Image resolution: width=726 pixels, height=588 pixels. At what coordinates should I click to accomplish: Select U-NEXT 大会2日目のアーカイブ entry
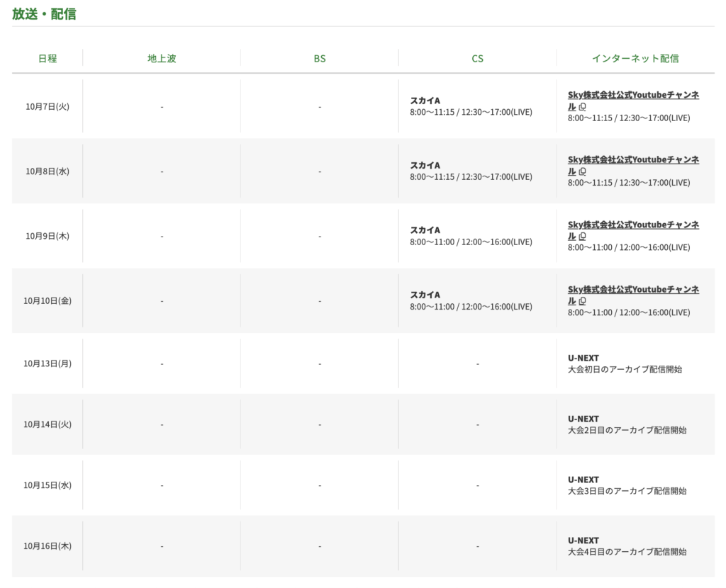click(x=627, y=424)
